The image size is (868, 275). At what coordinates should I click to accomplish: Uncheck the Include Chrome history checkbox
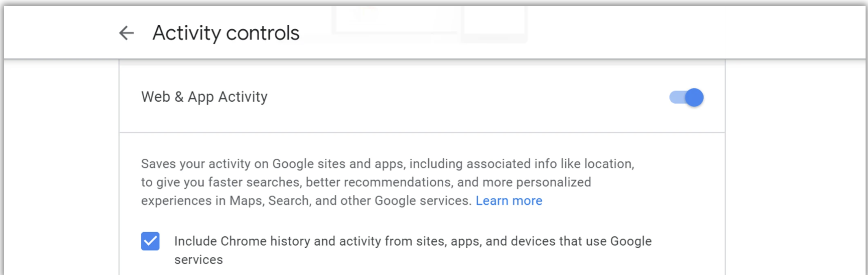(150, 241)
